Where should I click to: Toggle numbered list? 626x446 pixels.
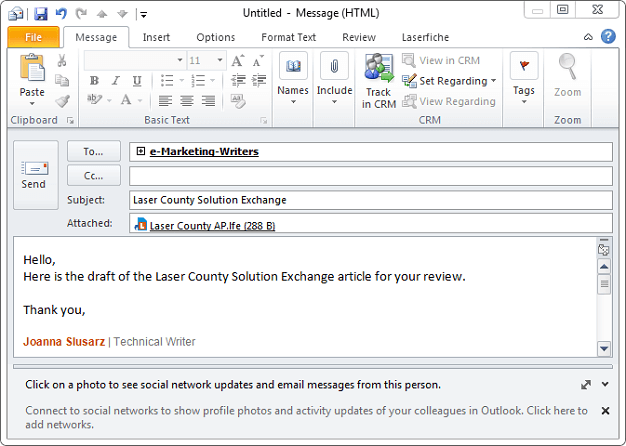click(198, 81)
